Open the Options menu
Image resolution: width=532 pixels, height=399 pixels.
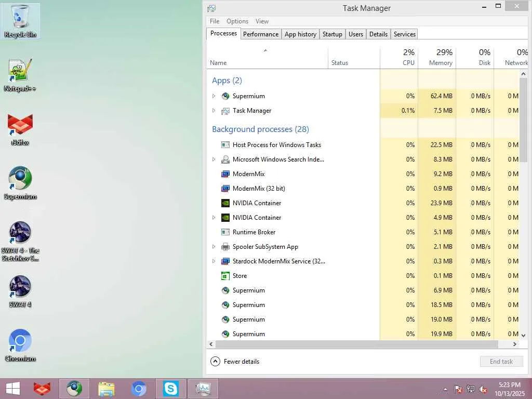237,21
